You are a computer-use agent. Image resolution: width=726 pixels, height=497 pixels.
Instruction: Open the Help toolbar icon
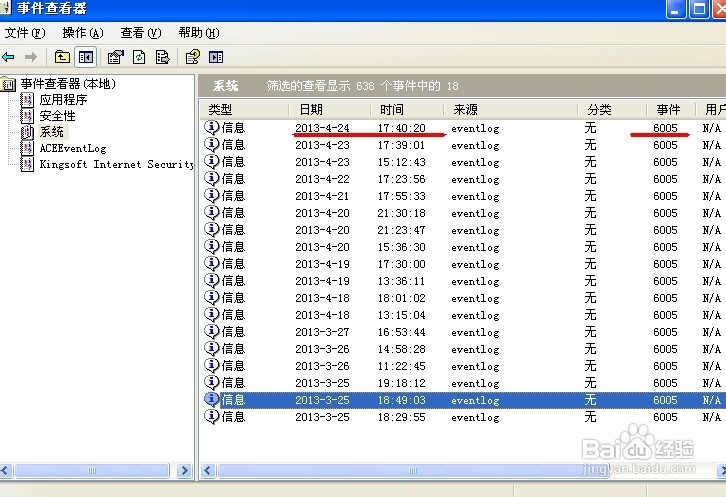[x=193, y=57]
